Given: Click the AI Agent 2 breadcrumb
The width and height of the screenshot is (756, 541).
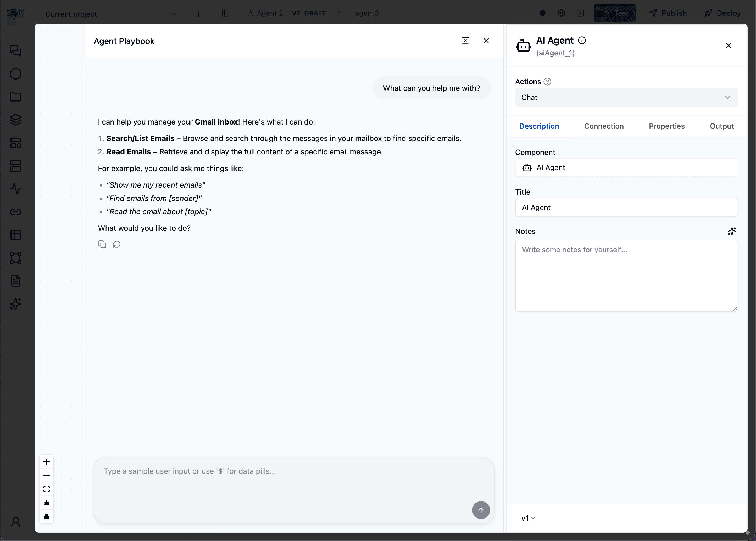Looking at the screenshot, I should 265,13.
